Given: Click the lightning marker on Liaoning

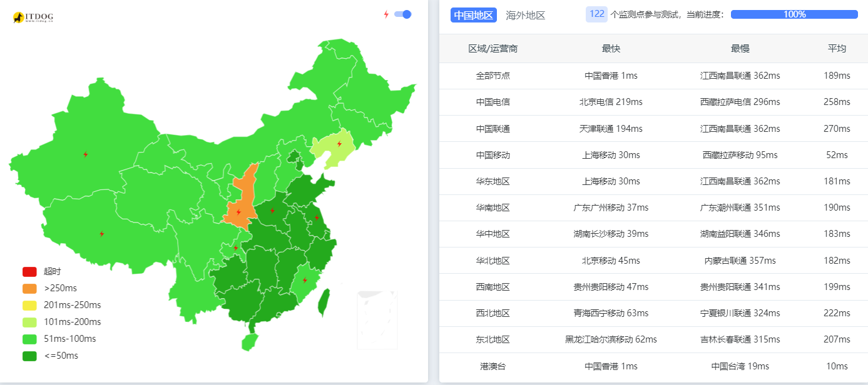Looking at the screenshot, I should tap(339, 144).
